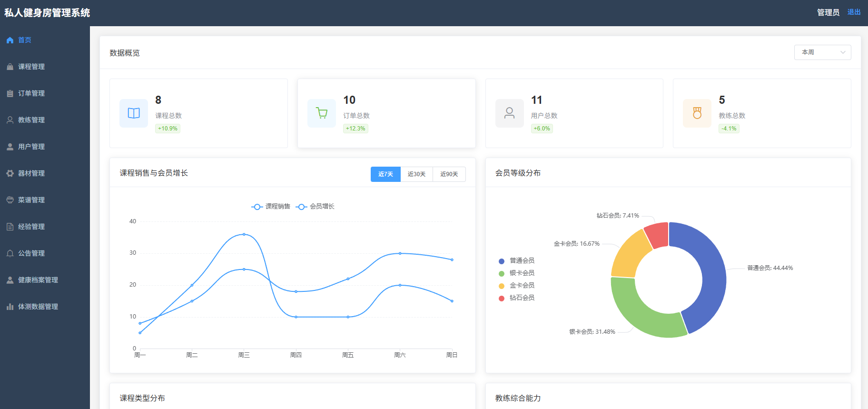Toggle 会员增长 series in line chart legend

(315, 207)
